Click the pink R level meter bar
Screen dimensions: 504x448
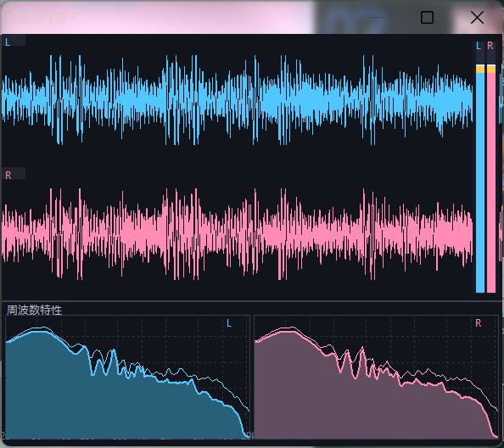coord(491,182)
